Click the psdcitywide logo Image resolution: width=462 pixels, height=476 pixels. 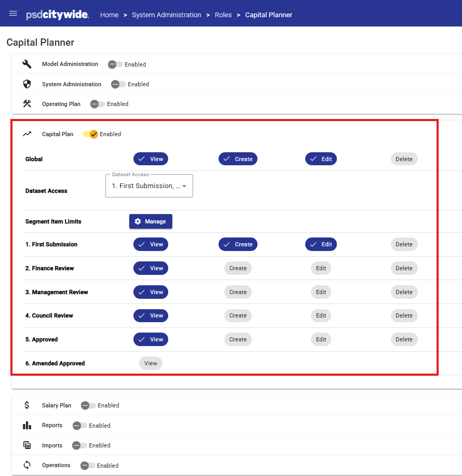coord(57,15)
